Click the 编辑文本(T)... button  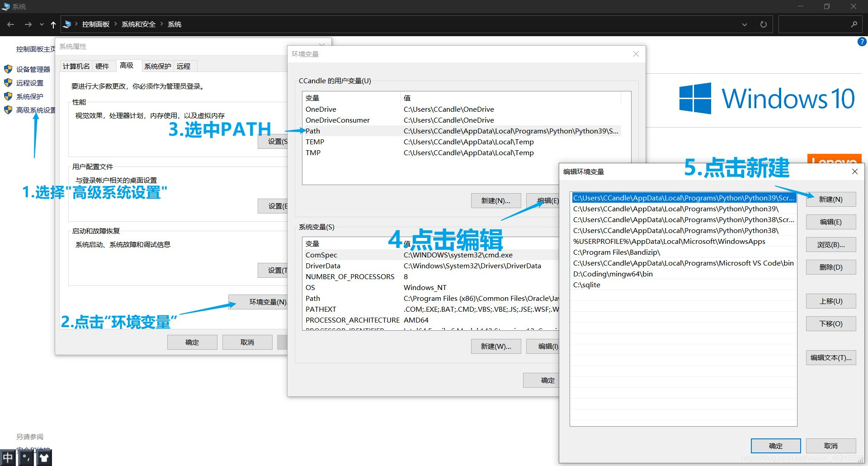click(x=831, y=357)
